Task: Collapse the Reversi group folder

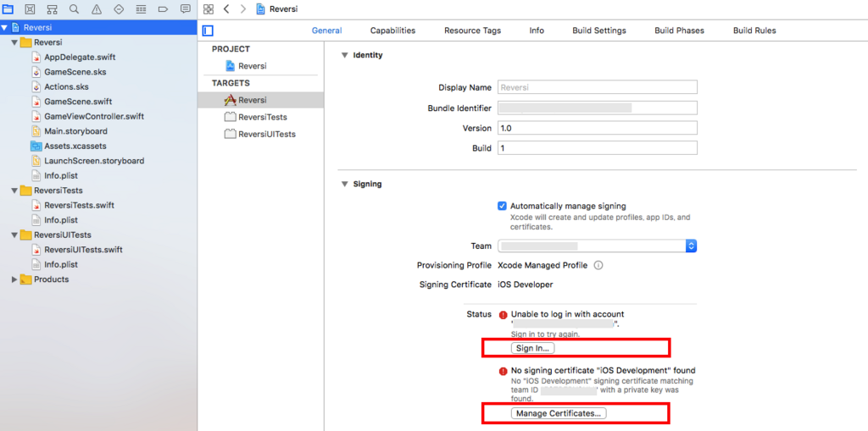Action: (x=14, y=42)
